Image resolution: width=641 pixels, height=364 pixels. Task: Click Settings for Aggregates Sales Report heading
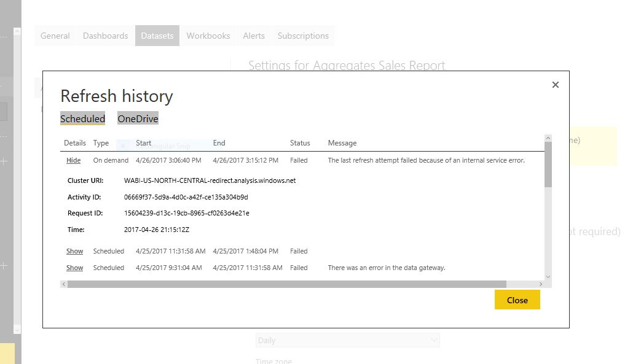pos(347,65)
